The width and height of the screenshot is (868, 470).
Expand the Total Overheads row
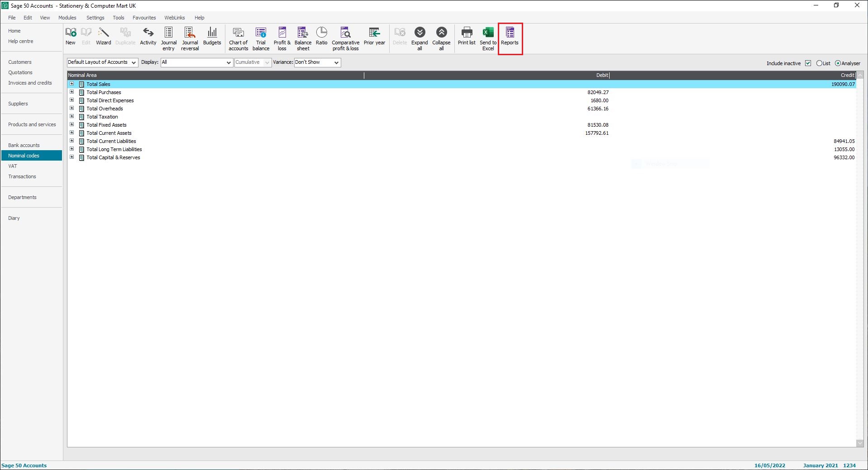[x=72, y=108]
